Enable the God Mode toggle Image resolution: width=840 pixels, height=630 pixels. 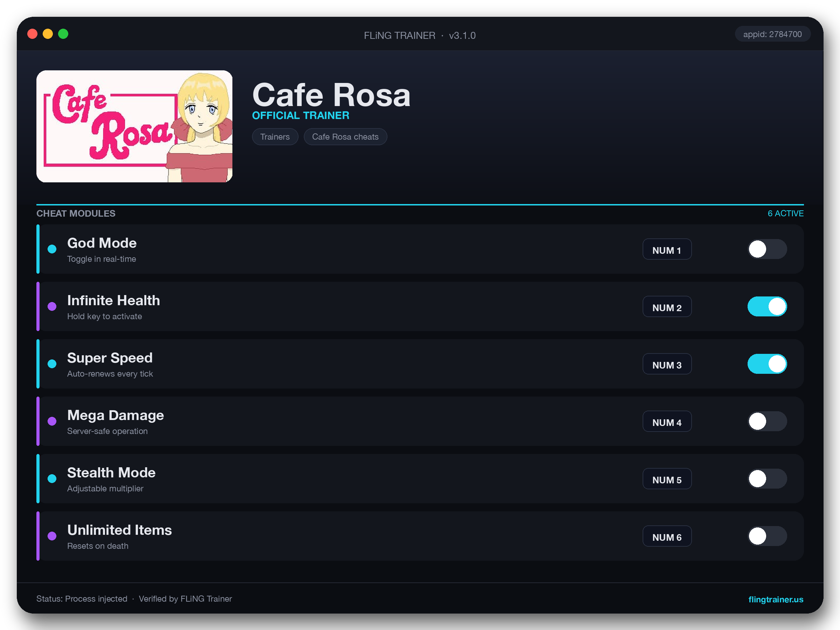pyautogui.click(x=767, y=249)
